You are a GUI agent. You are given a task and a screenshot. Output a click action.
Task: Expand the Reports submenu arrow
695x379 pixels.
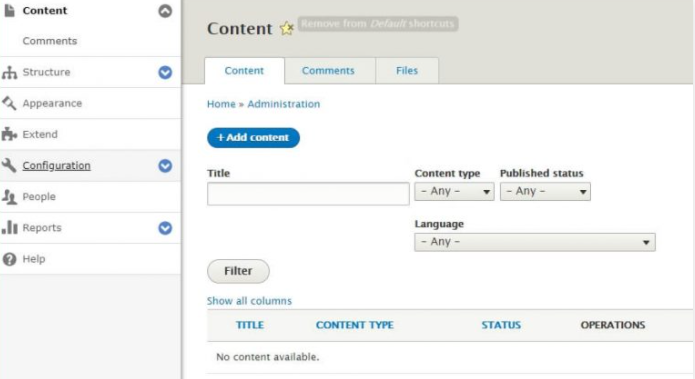point(165,228)
